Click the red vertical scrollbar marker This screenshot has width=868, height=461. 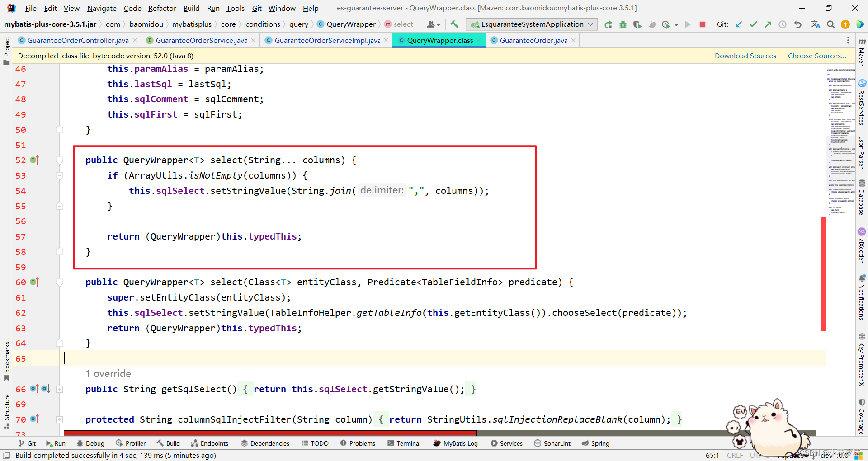pyautogui.click(x=823, y=274)
